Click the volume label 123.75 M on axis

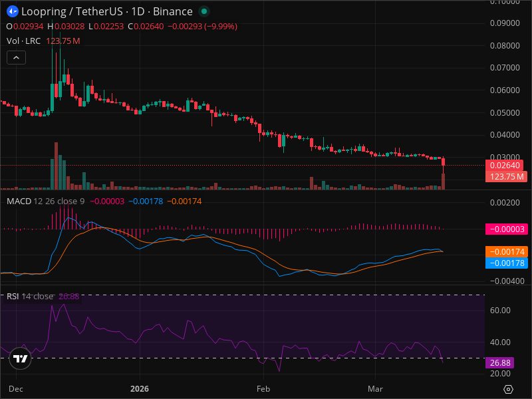pos(507,177)
